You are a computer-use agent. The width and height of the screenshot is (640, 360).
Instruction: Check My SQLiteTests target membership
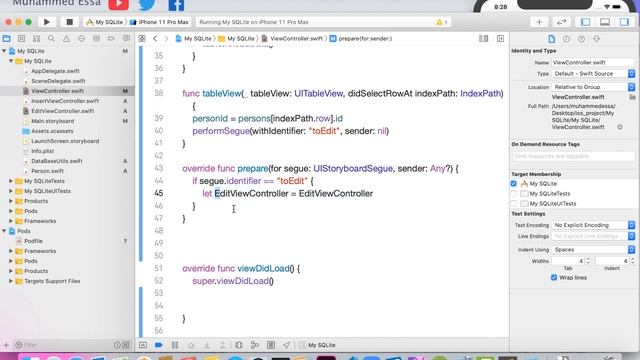pyautogui.click(x=513, y=193)
